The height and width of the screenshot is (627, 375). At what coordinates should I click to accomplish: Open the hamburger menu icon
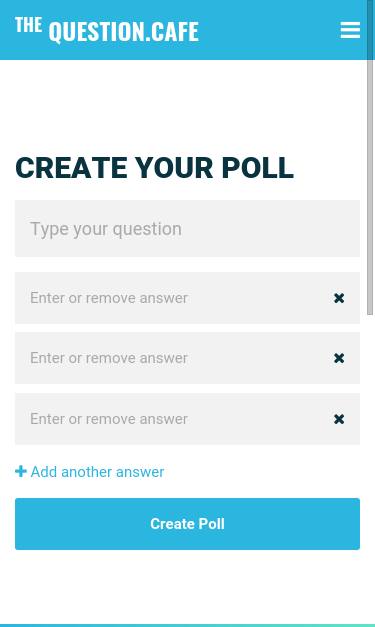coord(350,30)
